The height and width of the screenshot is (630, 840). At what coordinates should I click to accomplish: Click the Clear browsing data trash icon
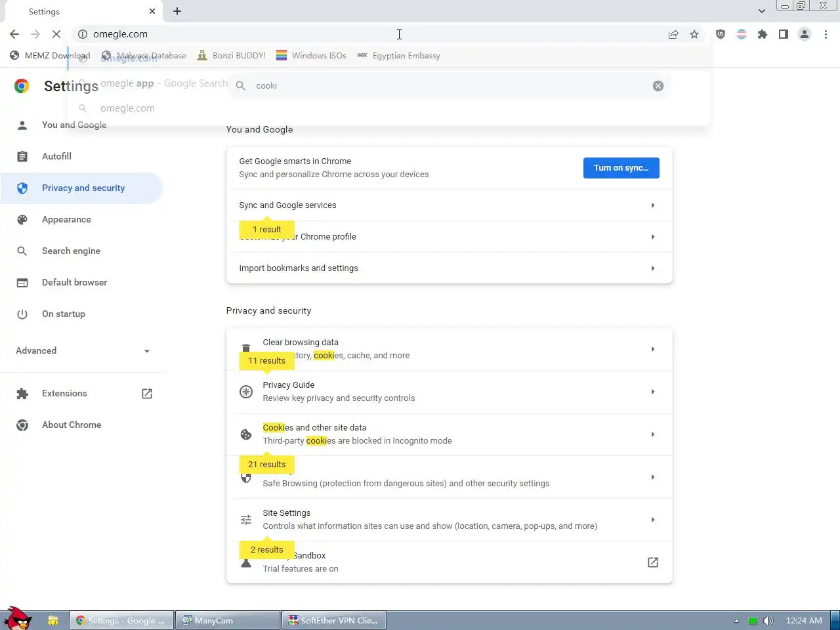246,348
